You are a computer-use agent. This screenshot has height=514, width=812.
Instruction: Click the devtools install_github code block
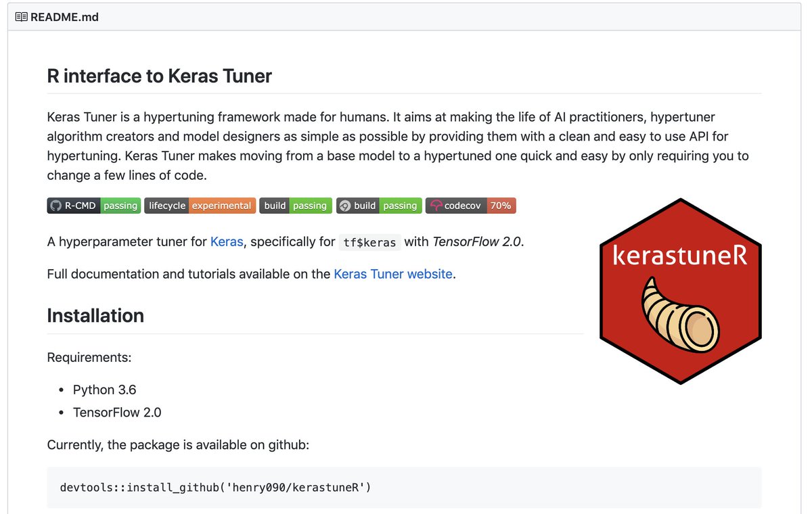click(404, 488)
